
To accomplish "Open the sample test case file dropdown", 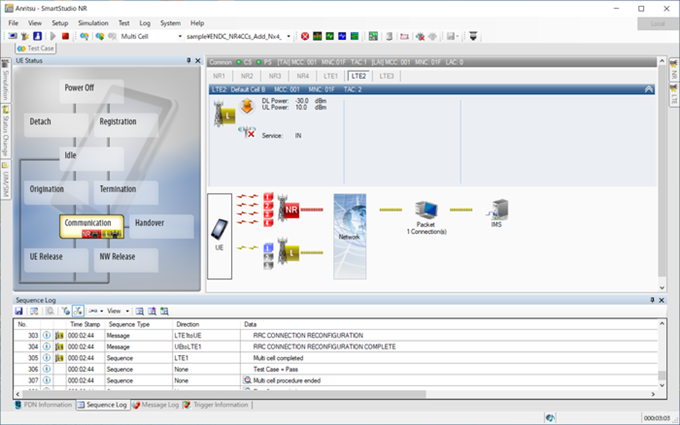I will coord(288,36).
